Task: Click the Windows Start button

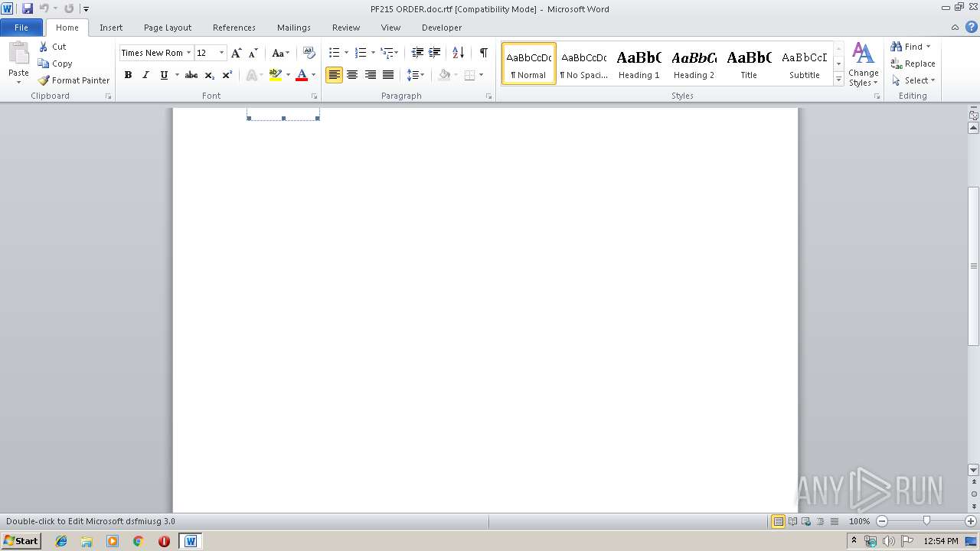Action: click(x=21, y=541)
